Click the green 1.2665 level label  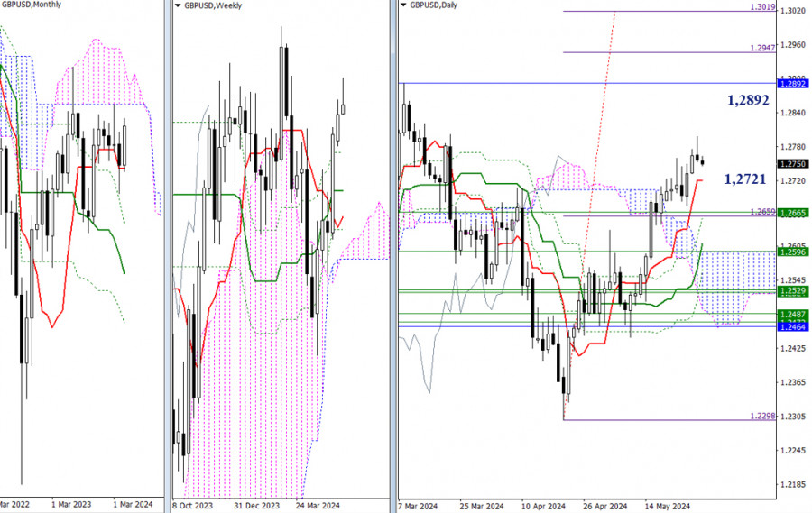tap(792, 213)
